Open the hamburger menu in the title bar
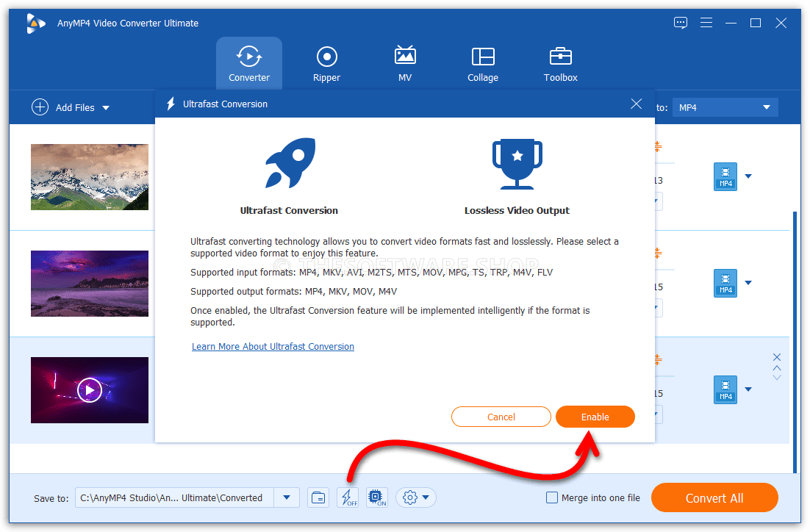 click(706, 23)
